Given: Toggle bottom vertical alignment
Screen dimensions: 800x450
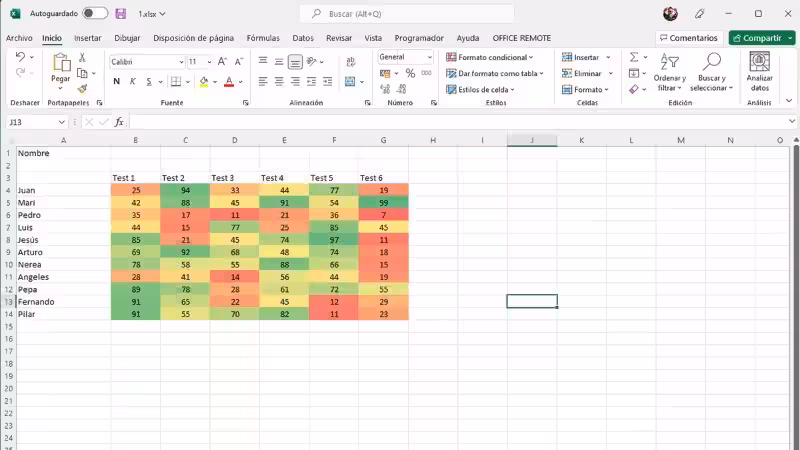Looking at the screenshot, I should pos(295,62).
